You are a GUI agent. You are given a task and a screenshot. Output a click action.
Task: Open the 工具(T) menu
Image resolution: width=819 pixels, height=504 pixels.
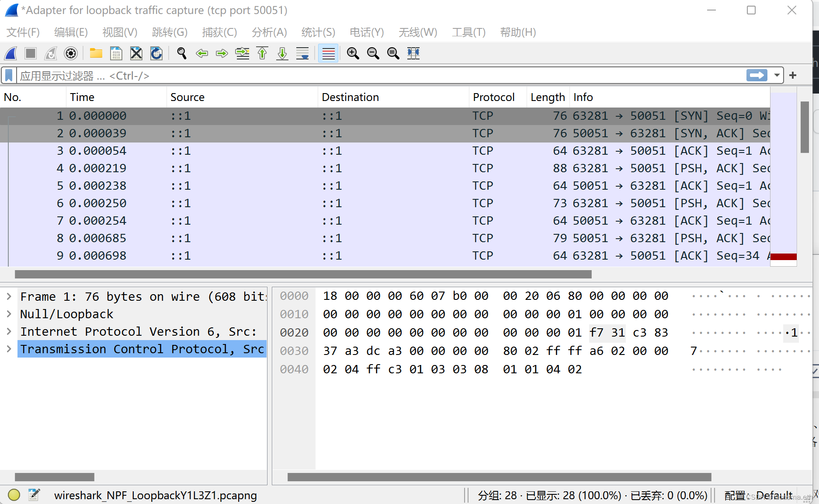point(468,32)
